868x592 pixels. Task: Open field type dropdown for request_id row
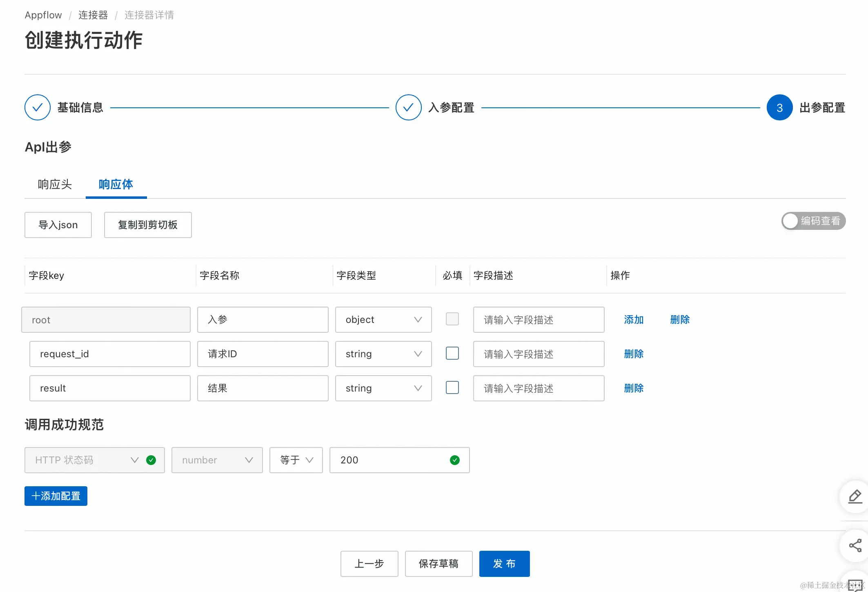click(x=383, y=354)
